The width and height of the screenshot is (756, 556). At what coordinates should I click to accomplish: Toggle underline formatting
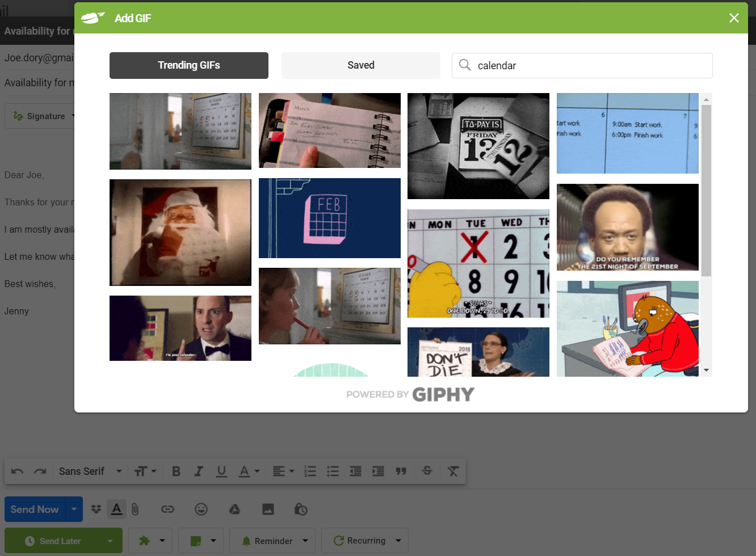(x=221, y=471)
